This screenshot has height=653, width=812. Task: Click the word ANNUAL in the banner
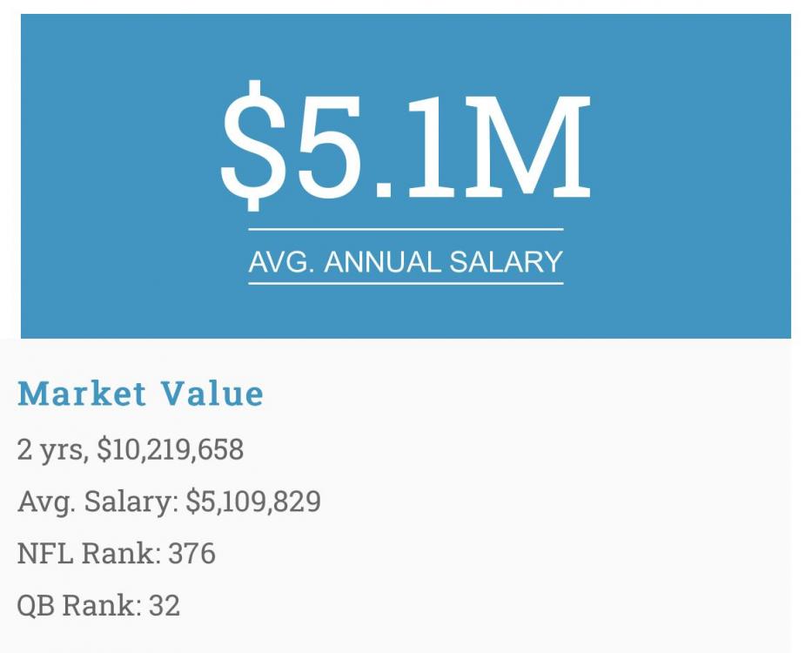click(x=383, y=262)
